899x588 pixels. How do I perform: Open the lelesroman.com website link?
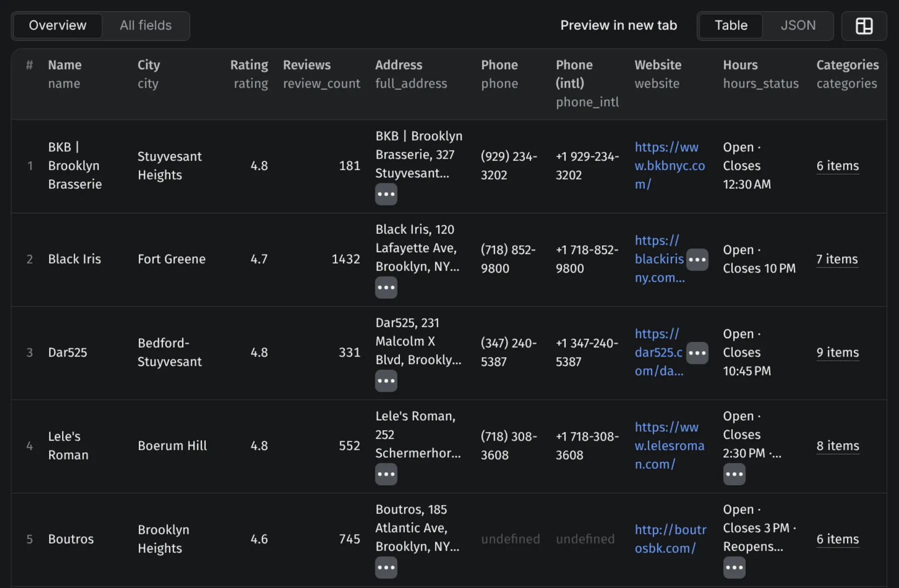670,446
